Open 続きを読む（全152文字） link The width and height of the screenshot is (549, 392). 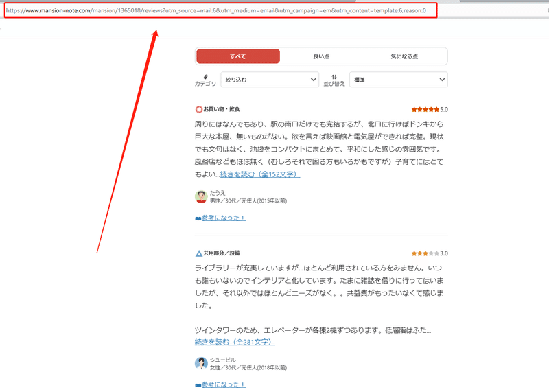(260, 174)
